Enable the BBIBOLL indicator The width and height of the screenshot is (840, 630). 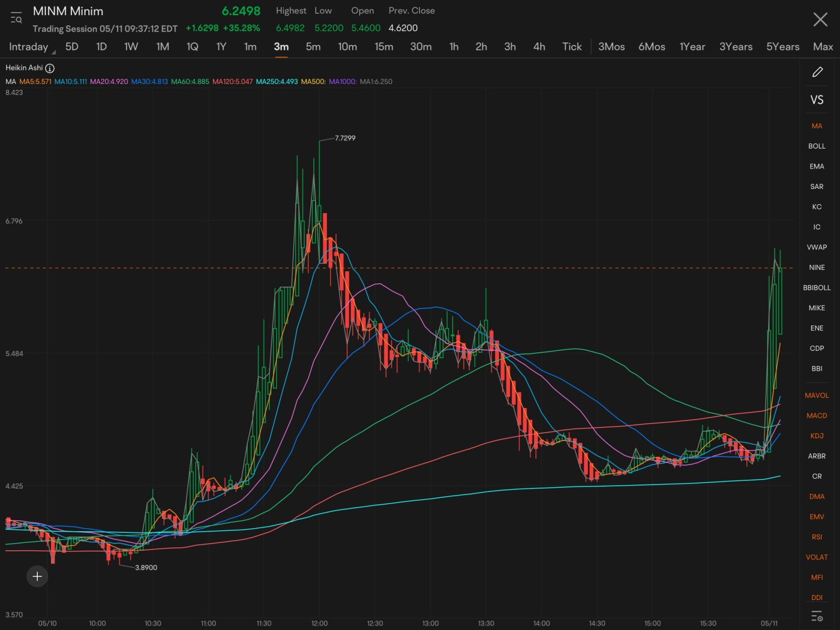pos(817,288)
